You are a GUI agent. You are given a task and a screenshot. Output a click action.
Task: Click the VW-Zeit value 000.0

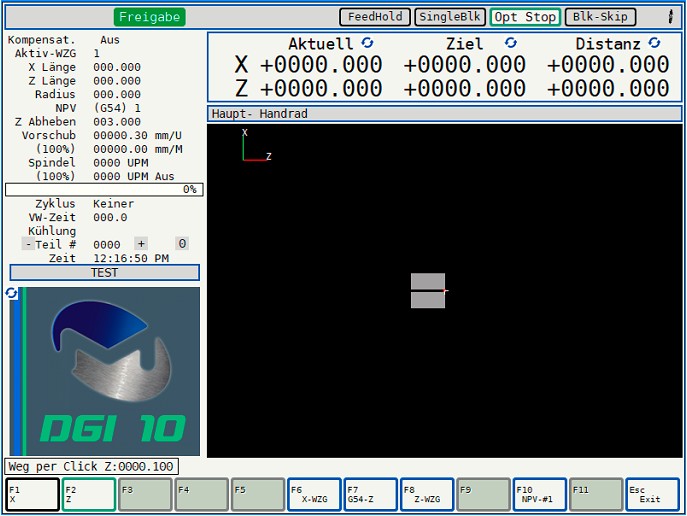110,217
